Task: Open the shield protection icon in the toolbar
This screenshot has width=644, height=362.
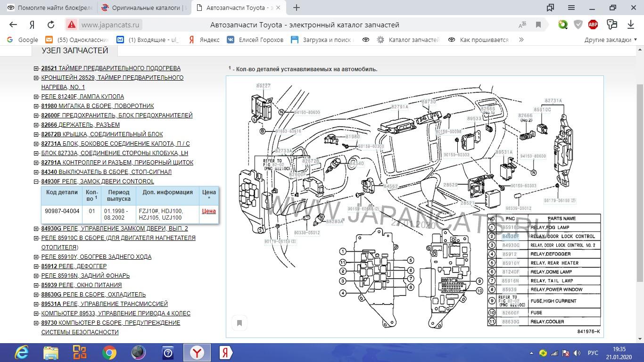Action: (578, 25)
